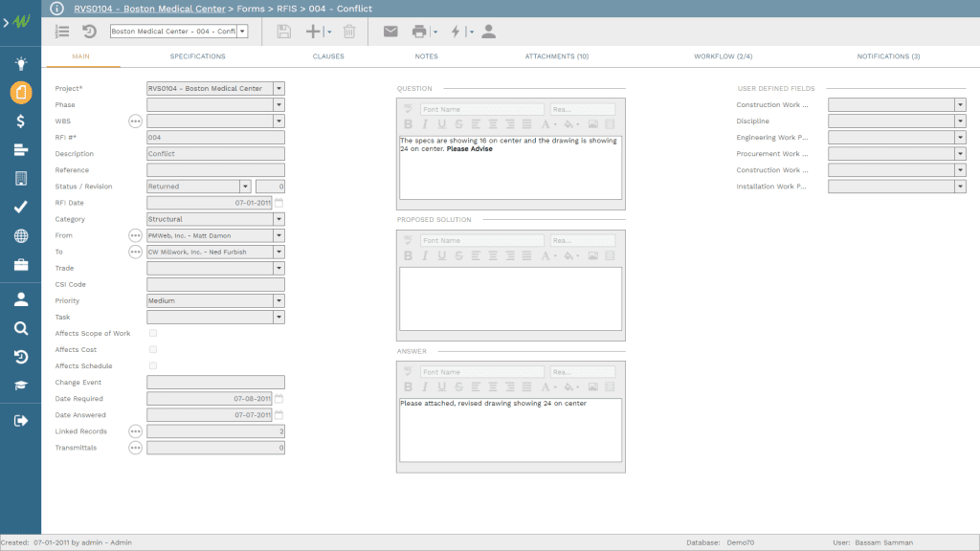This screenshot has height=551, width=980.
Task: Click the Reference input field
Action: click(x=215, y=170)
